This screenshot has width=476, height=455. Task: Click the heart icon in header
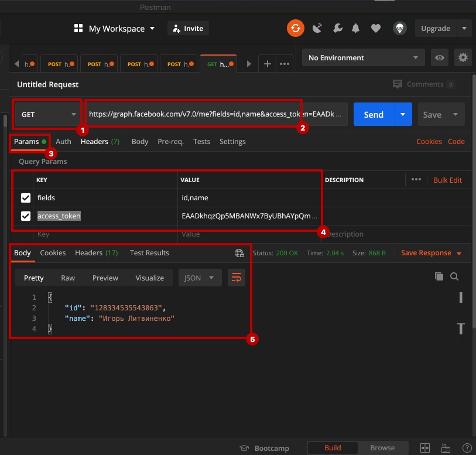pyautogui.click(x=376, y=28)
